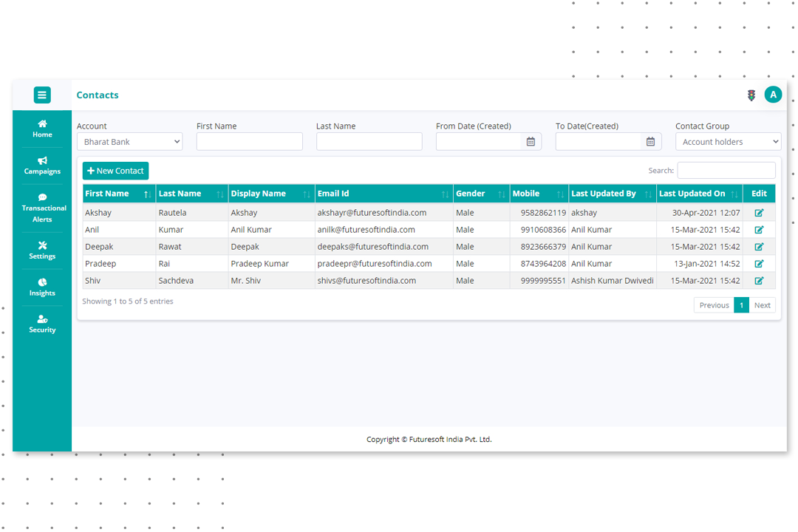
Task: Edit the Akshay Rautela contact
Action: tap(759, 213)
